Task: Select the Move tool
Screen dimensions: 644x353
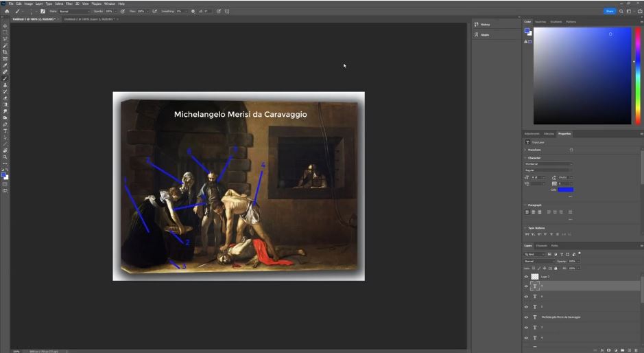Action: [5, 26]
